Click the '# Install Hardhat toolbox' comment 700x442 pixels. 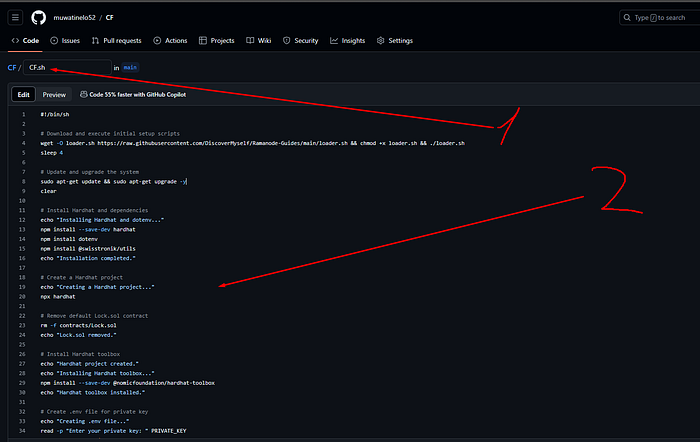[80, 354]
